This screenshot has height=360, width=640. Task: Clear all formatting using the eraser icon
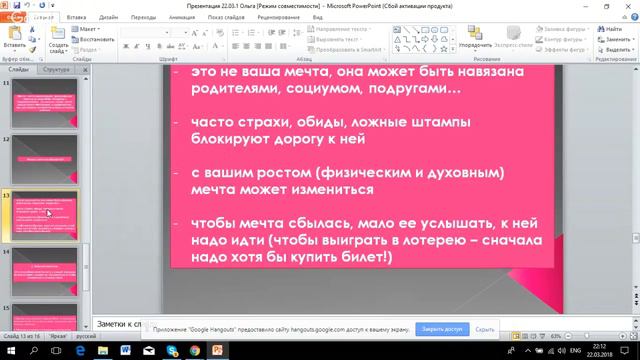(x=220, y=33)
